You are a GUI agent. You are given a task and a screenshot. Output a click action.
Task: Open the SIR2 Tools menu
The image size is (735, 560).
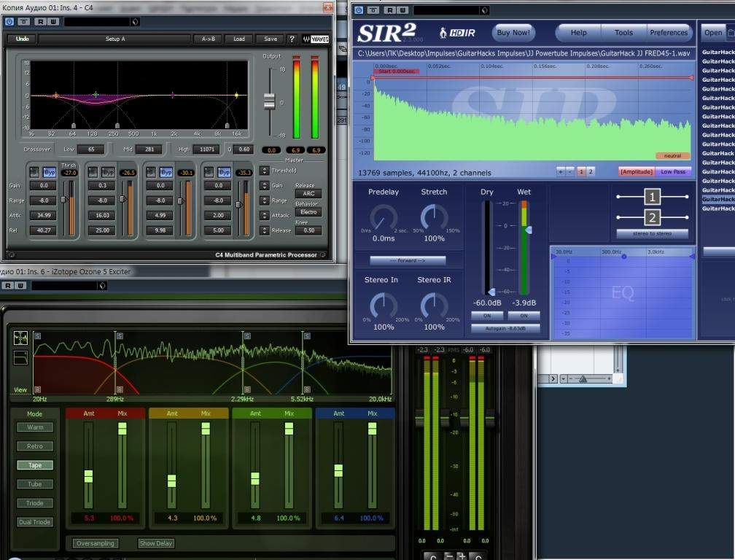coord(623,33)
